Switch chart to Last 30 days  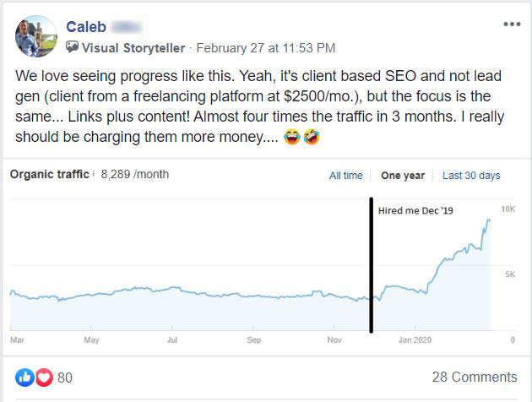point(471,176)
